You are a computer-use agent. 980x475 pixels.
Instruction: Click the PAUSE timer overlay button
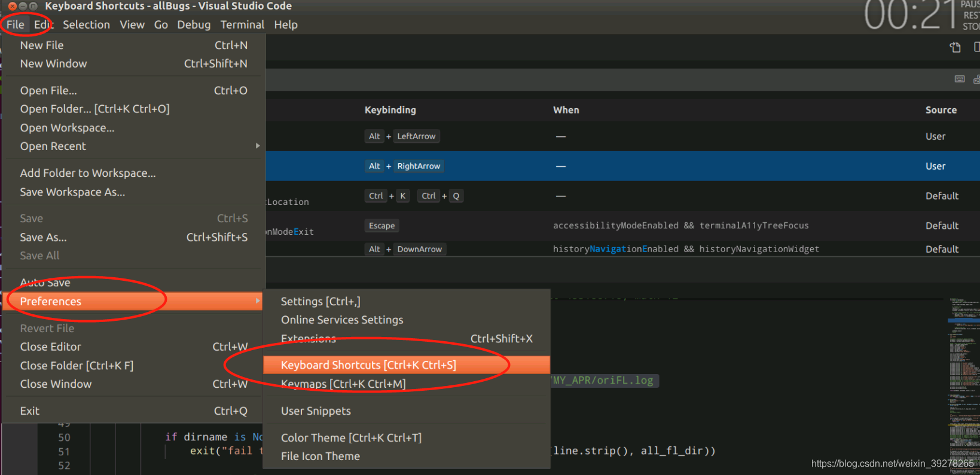[971, 4]
